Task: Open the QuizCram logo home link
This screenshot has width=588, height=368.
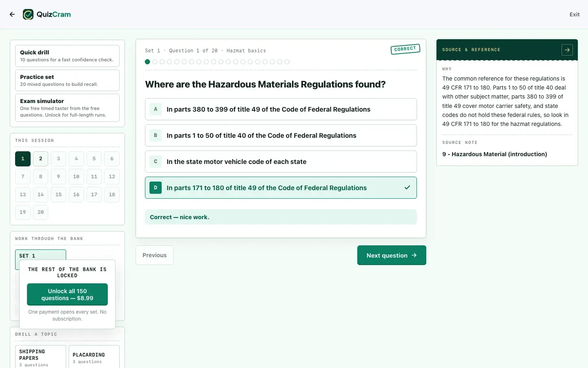Action: (x=47, y=14)
